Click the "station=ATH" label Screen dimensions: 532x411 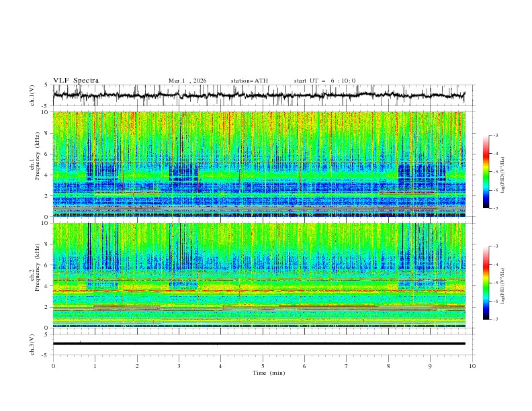(x=249, y=81)
